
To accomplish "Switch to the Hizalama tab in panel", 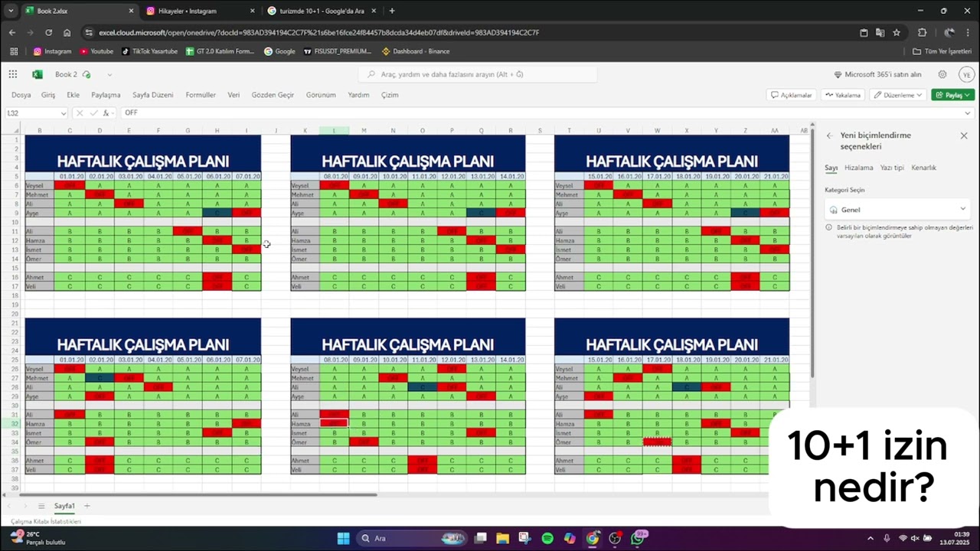I will pyautogui.click(x=858, y=168).
